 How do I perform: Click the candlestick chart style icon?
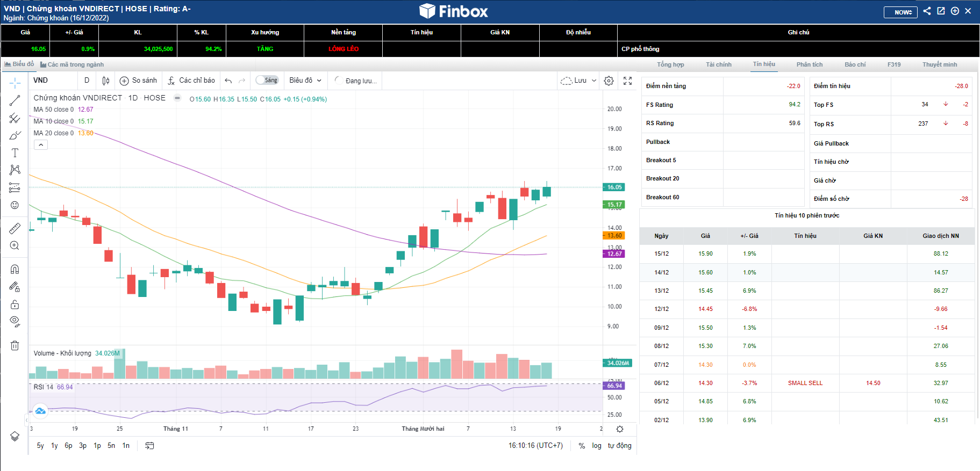tap(106, 81)
